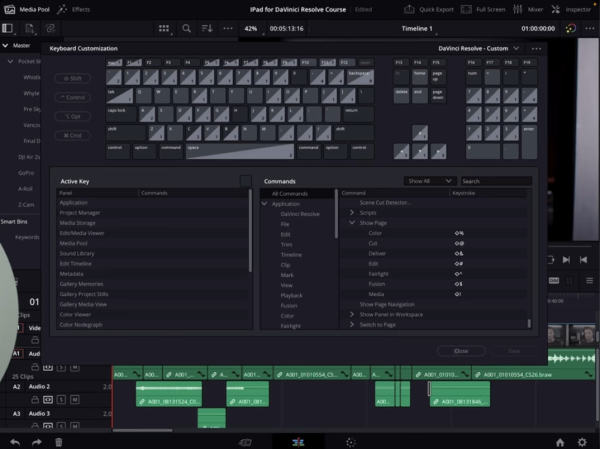Toggle the Opt modifier key button

pos(73,116)
